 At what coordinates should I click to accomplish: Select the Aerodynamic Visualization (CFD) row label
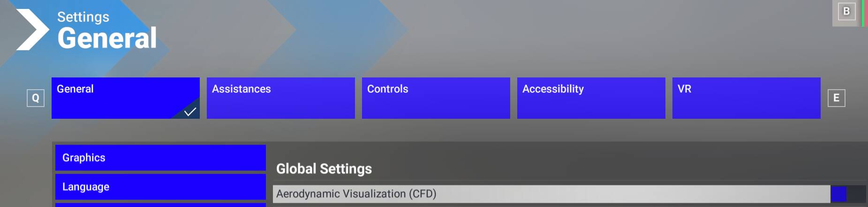click(356, 194)
